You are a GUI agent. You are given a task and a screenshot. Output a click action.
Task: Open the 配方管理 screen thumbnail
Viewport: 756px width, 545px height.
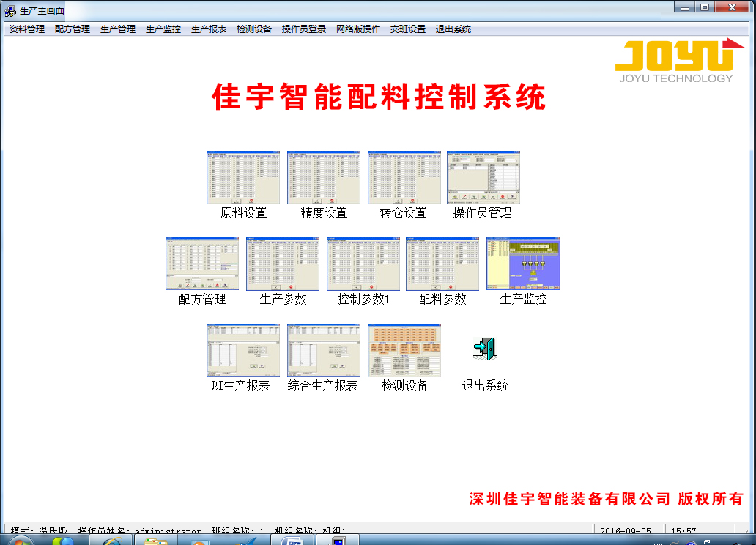click(x=202, y=264)
